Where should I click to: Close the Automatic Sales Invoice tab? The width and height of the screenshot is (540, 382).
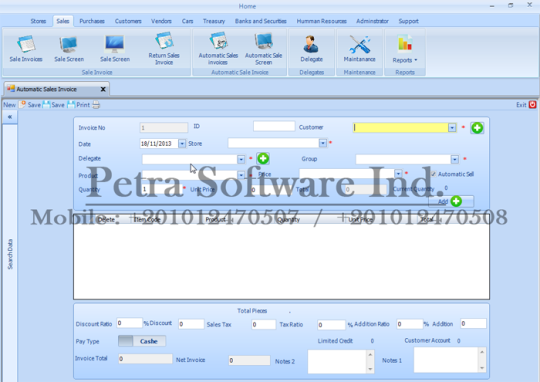(x=103, y=89)
